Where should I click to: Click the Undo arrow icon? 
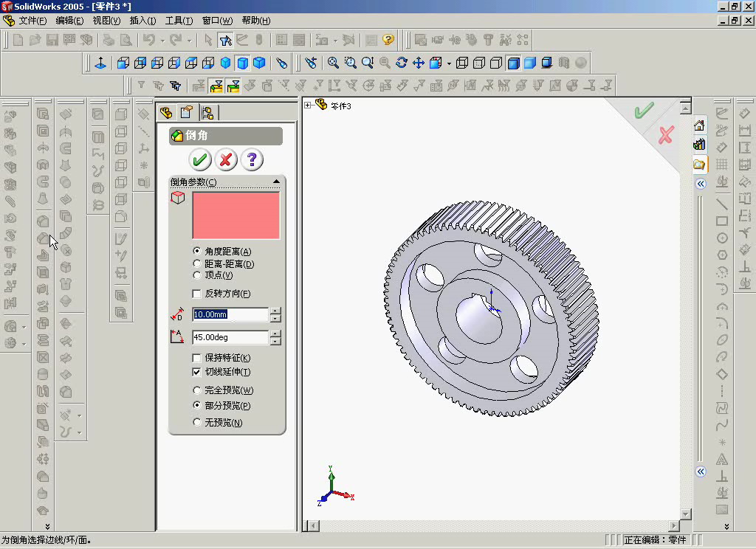tap(149, 40)
